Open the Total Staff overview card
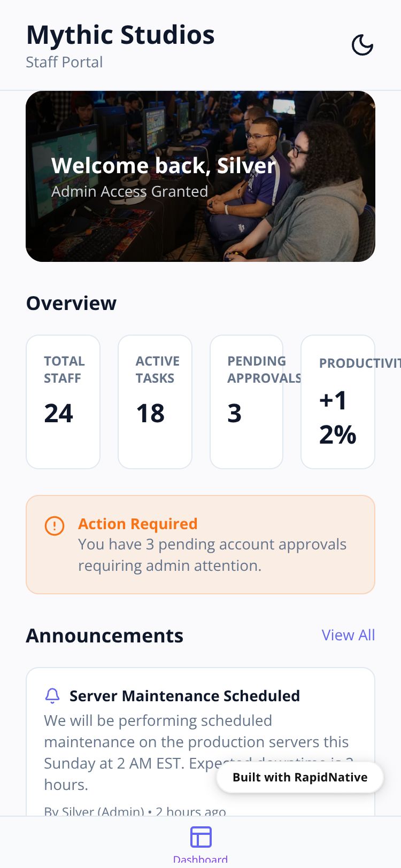This screenshot has width=401, height=868. (63, 402)
